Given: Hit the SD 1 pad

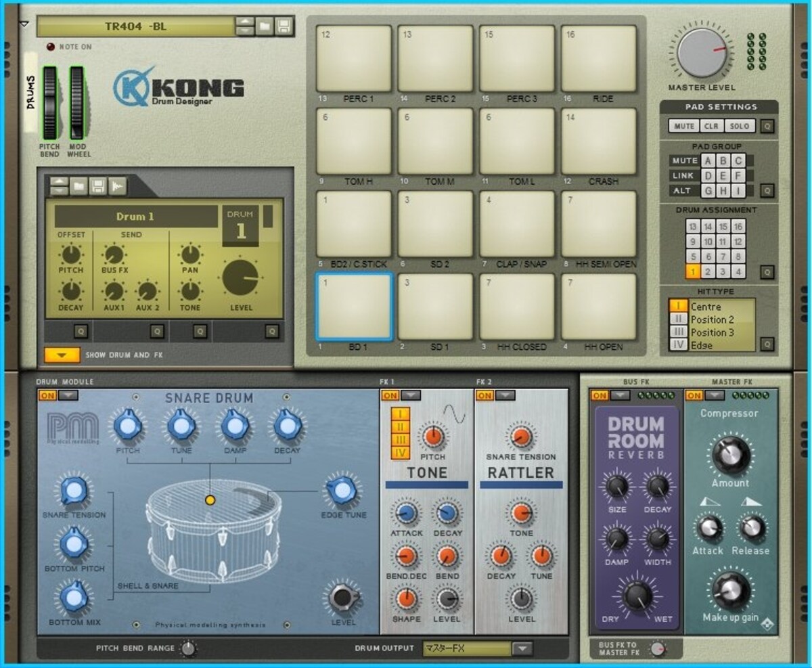Looking at the screenshot, I should click(x=435, y=306).
